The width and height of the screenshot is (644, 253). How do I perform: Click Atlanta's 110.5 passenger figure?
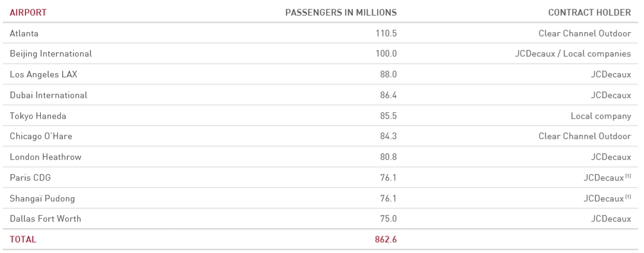[x=386, y=33]
